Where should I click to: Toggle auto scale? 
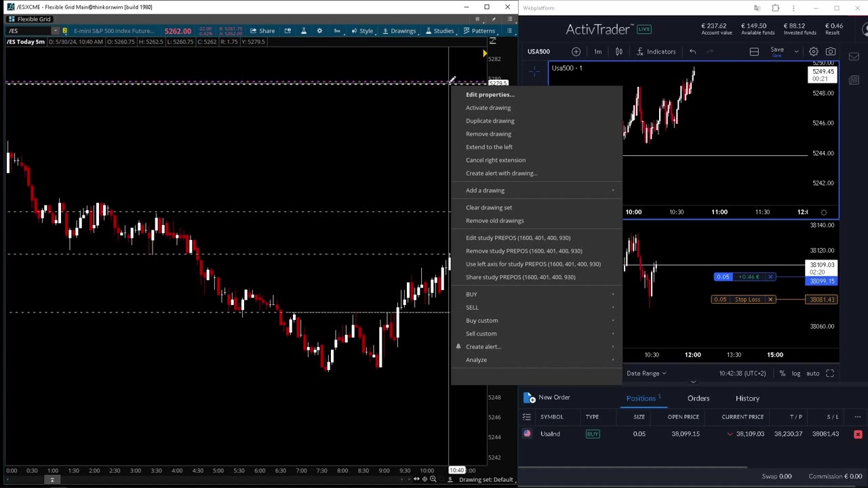point(812,373)
